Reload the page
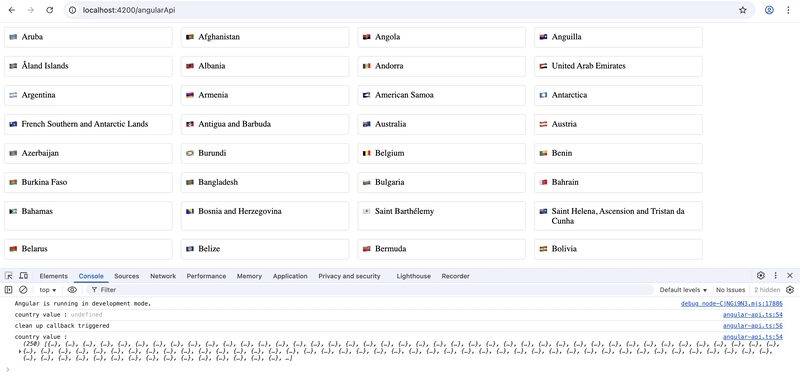 pos(49,10)
